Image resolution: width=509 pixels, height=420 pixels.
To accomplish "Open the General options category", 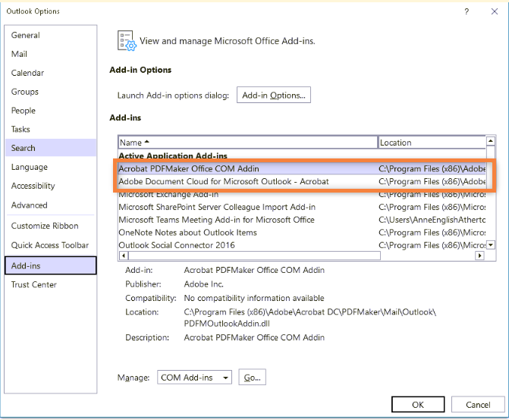I will pyautogui.click(x=51, y=35).
